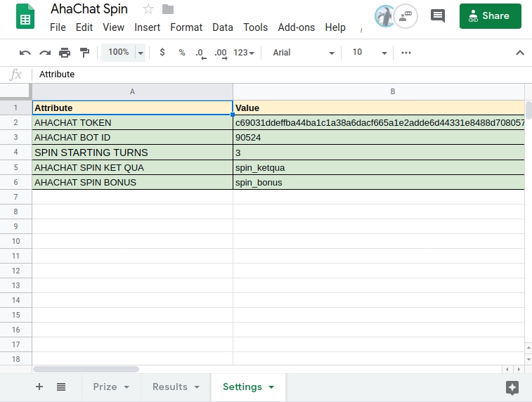The width and height of the screenshot is (532, 402).
Task: Open the all sheets list icon
Action: (61, 387)
